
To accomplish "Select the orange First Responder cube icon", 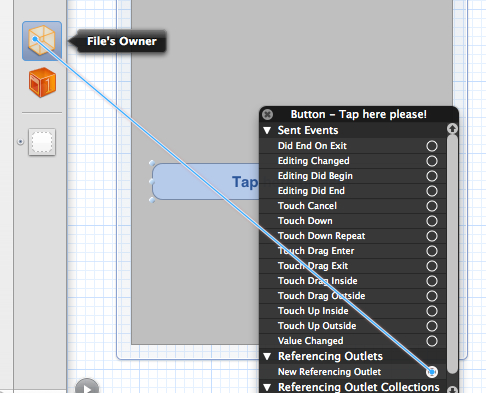I will coord(42,82).
